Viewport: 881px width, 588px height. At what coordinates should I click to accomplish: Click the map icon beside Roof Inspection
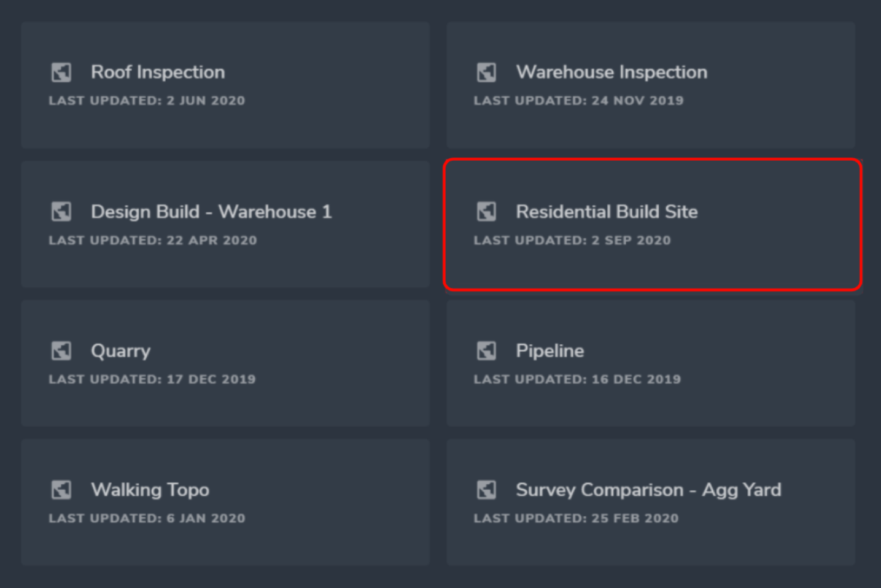click(x=61, y=72)
